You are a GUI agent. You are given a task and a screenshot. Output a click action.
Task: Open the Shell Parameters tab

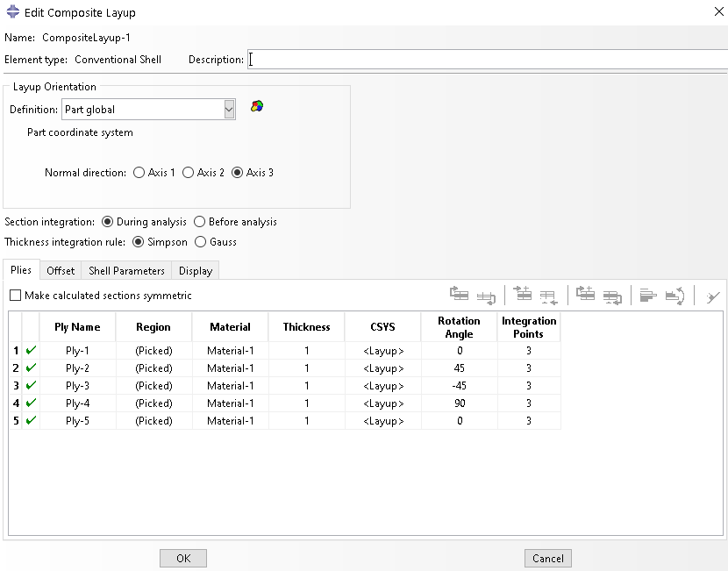pyautogui.click(x=126, y=271)
